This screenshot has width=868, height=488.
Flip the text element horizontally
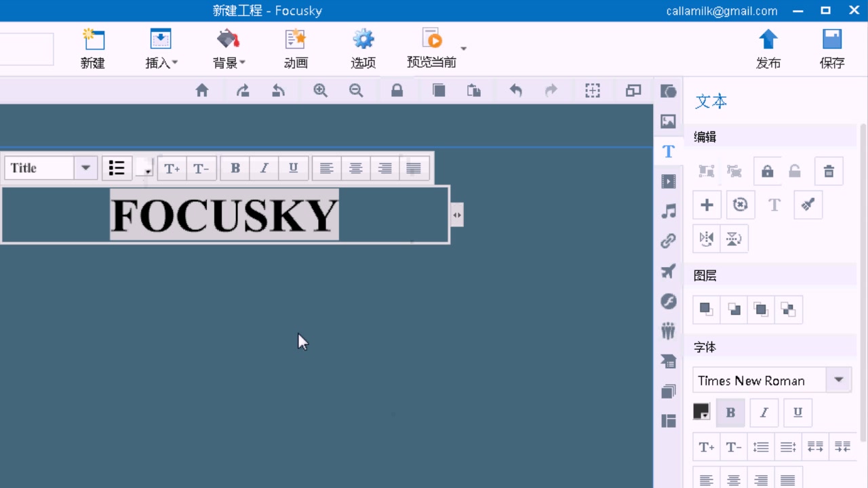[x=706, y=239]
